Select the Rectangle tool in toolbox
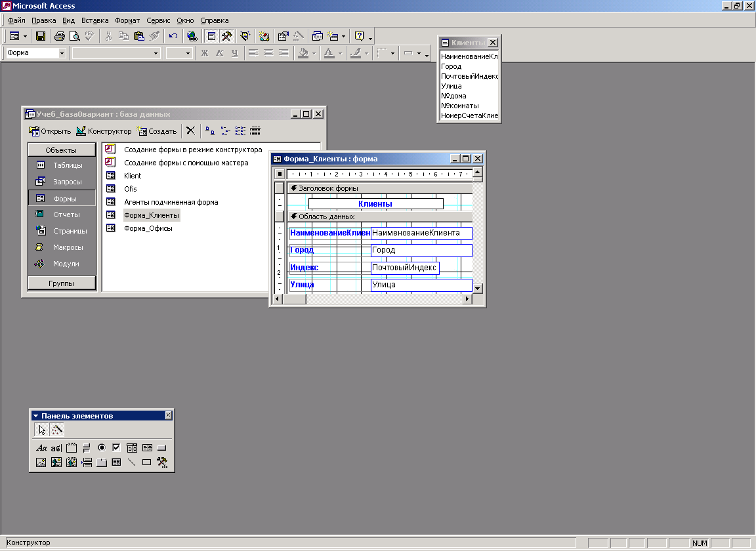The width and height of the screenshot is (756, 551). [x=147, y=462]
